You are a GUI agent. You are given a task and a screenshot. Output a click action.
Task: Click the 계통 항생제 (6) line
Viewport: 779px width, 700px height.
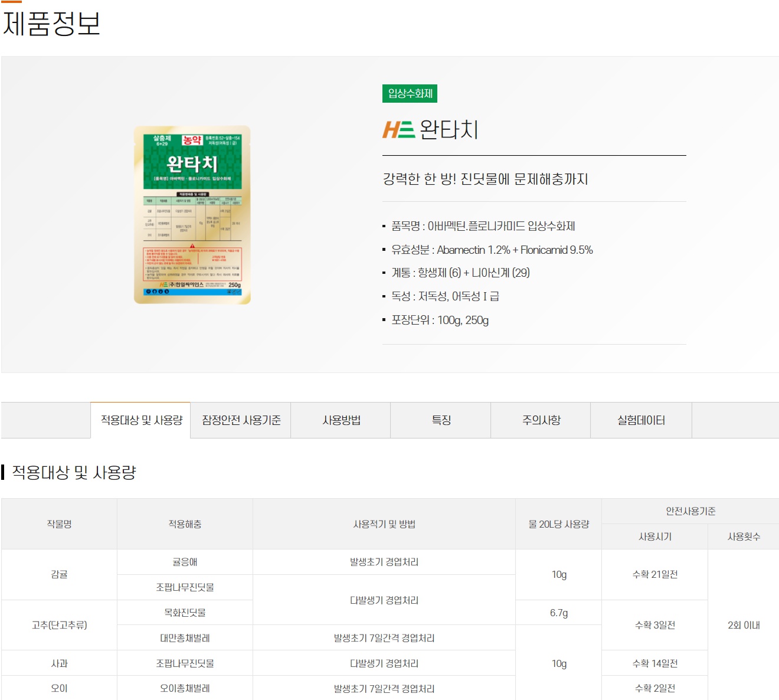[461, 273]
